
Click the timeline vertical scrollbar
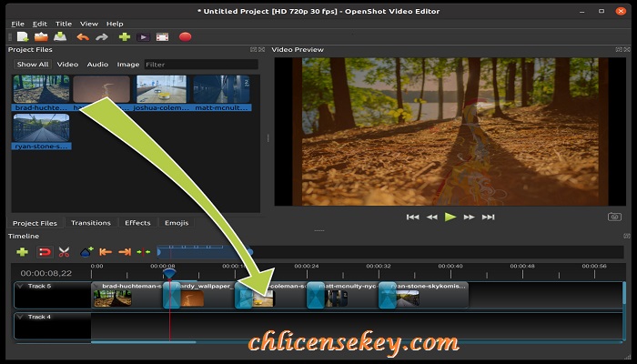[624, 292]
